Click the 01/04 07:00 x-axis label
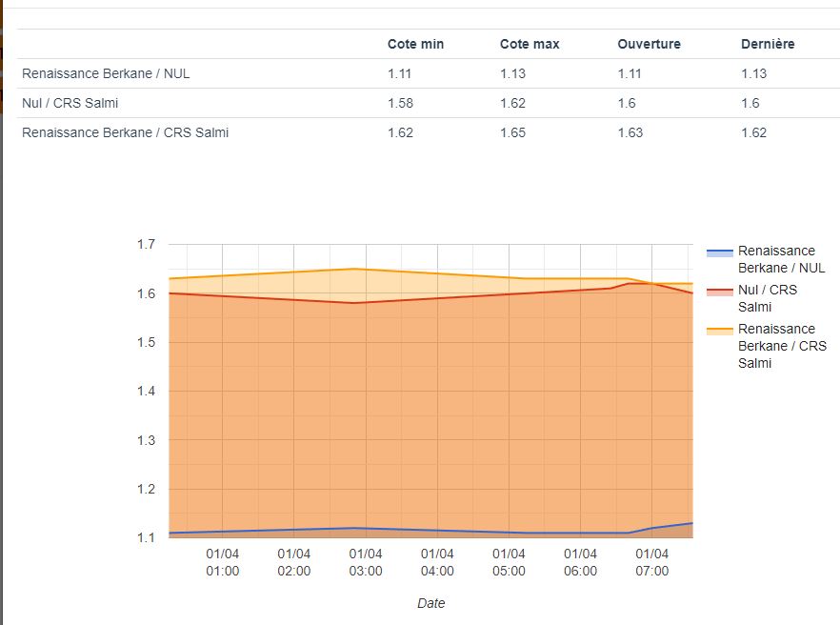Image resolution: width=840 pixels, height=625 pixels. (x=651, y=562)
